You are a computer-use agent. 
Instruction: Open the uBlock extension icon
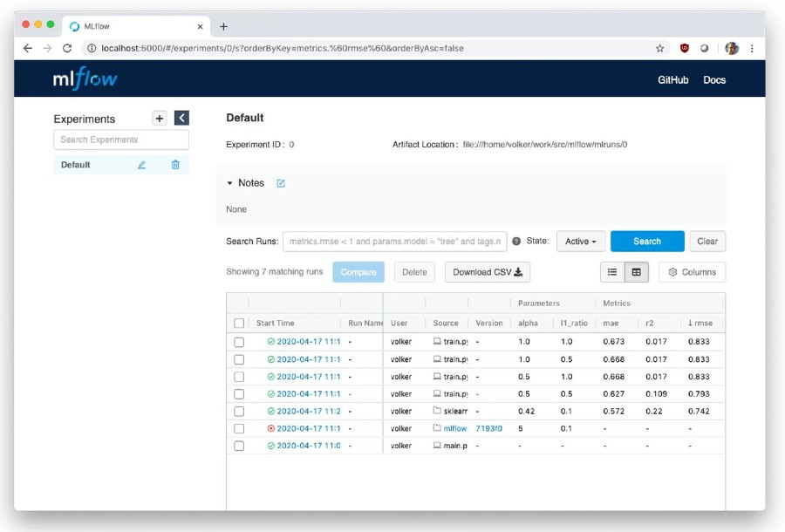[x=685, y=48]
